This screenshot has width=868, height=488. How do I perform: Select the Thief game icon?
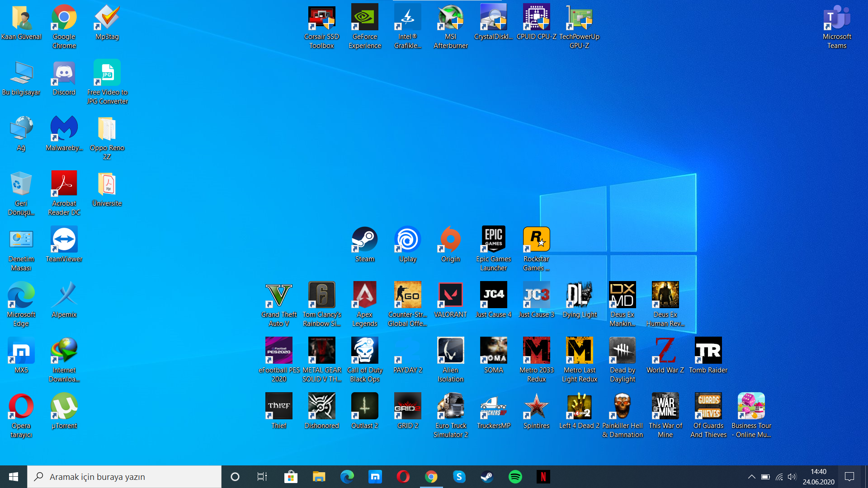[279, 411]
